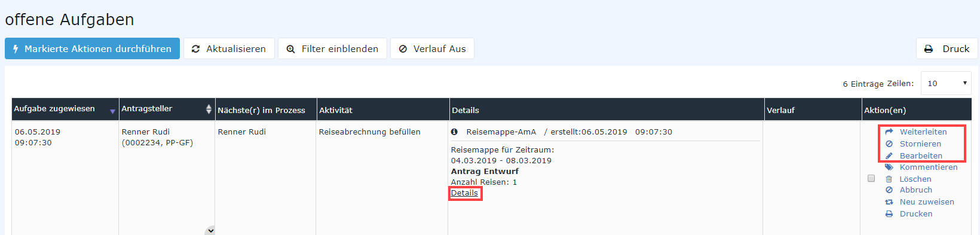This screenshot has height=235, width=980.
Task: Click the Druck button at top right
Action: (x=947, y=48)
